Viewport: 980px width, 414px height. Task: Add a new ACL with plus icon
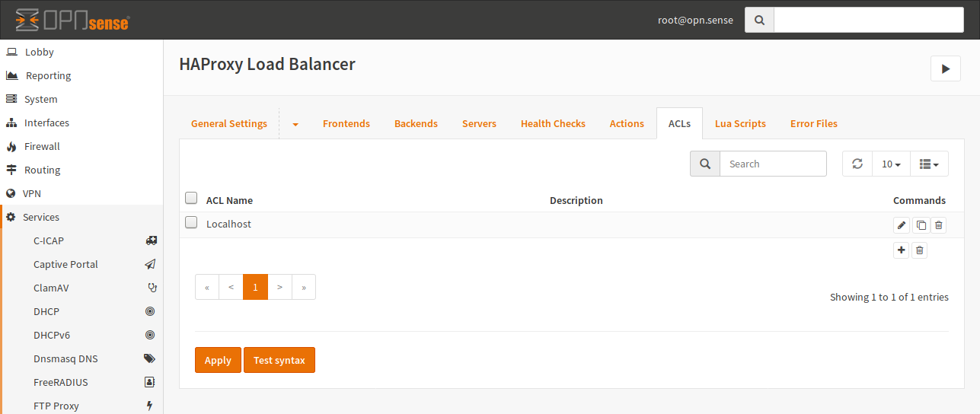tap(902, 250)
